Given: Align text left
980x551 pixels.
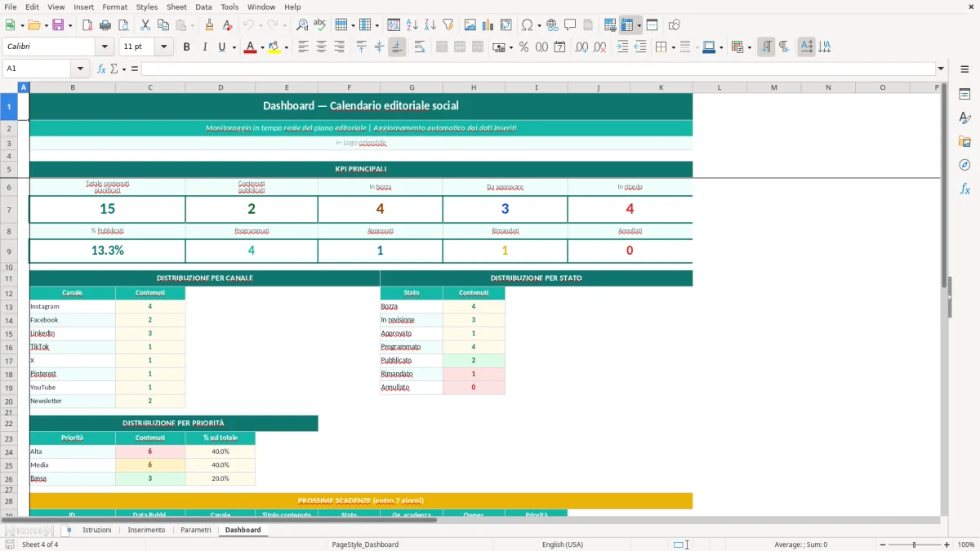Looking at the screenshot, I should [304, 47].
